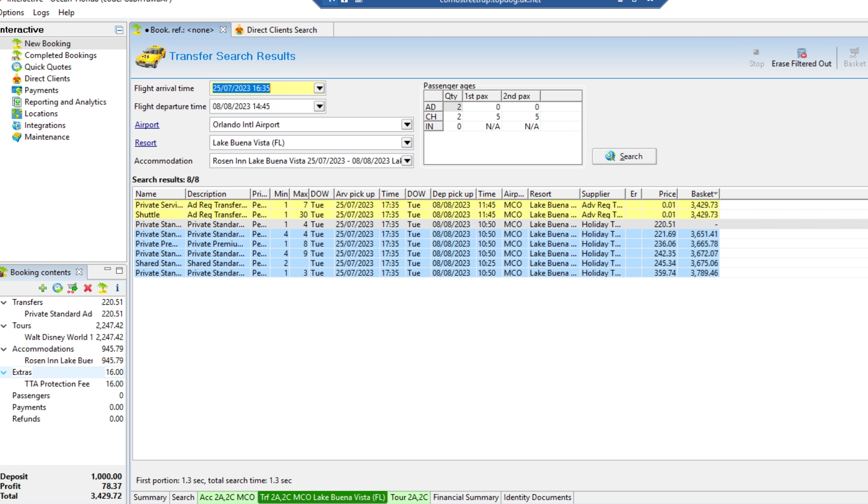This screenshot has height=504, width=868.
Task: Select the Passengers row in Booking contents
Action: 62,396
